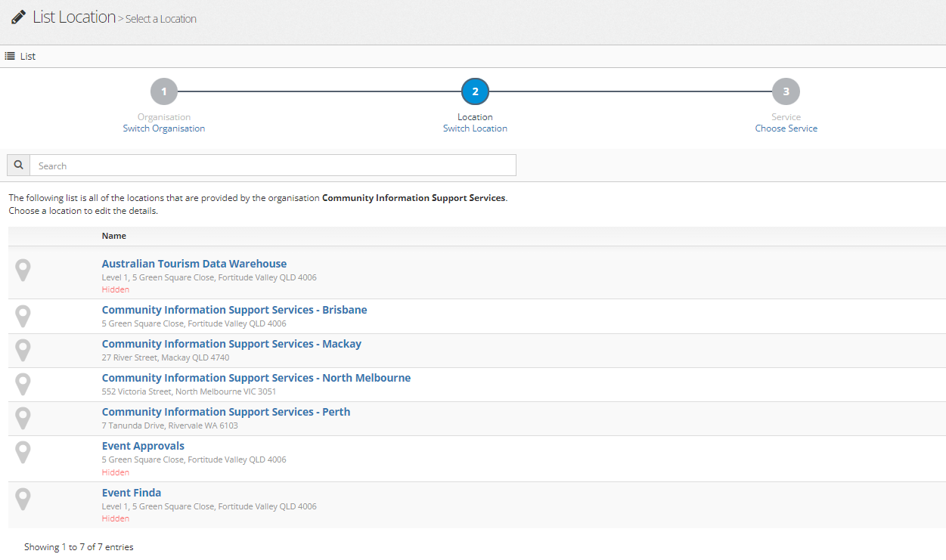Click the pencil icon next to List Location
The width and height of the screenshot is (946, 560).
click(x=19, y=17)
